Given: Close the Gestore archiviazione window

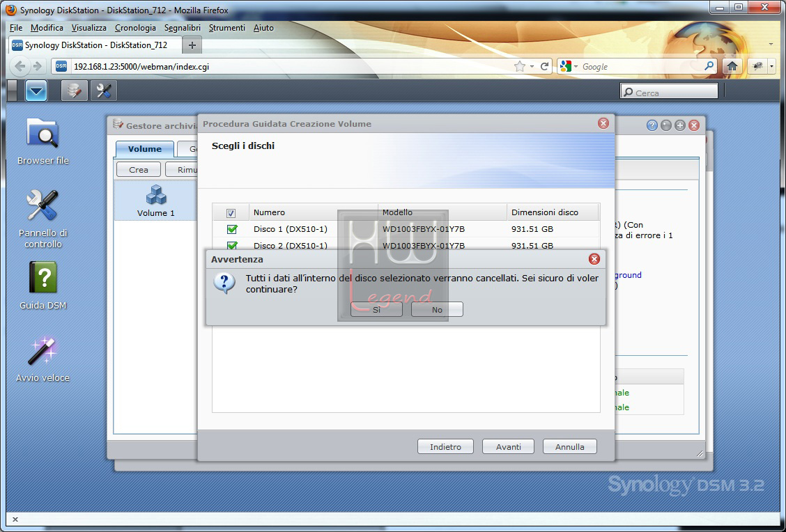Looking at the screenshot, I should coord(694,125).
